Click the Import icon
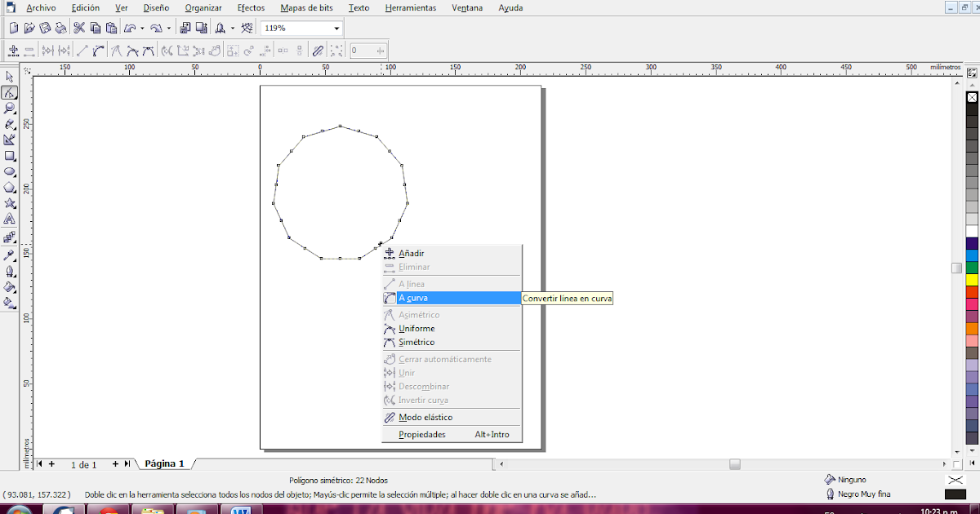The image size is (980, 514). click(x=185, y=28)
